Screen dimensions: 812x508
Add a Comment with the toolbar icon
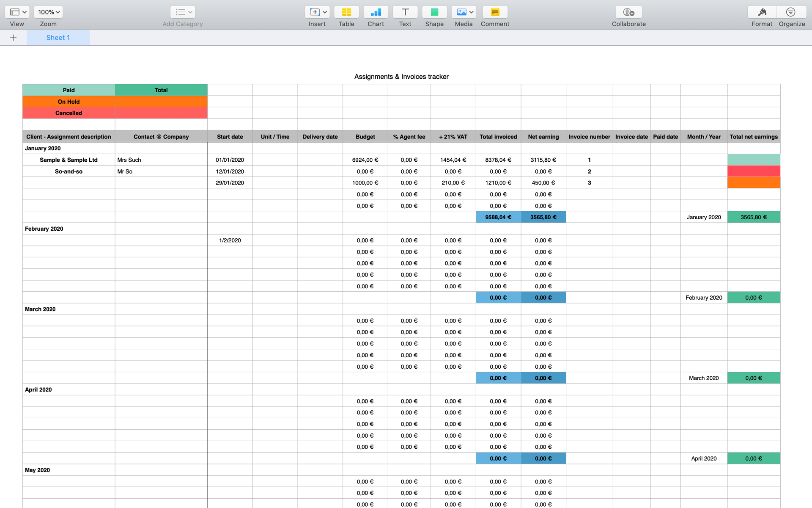495,12
